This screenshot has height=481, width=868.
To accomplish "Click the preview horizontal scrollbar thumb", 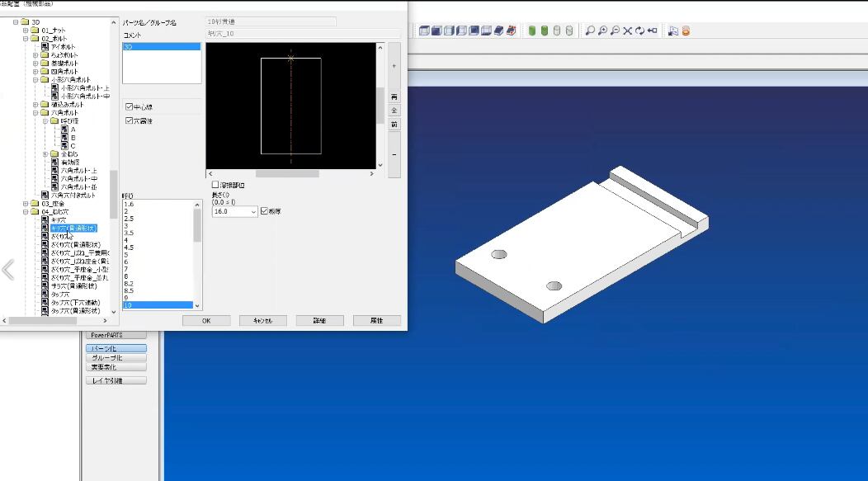I will click(x=287, y=174).
